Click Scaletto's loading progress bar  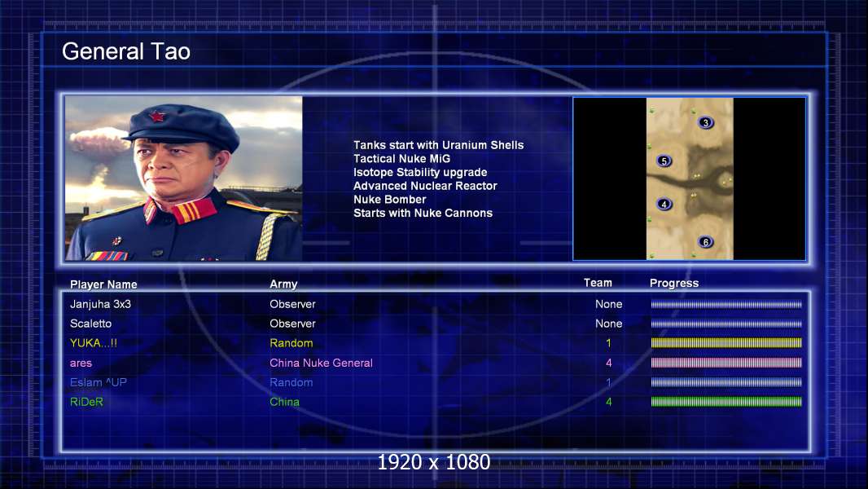(726, 324)
